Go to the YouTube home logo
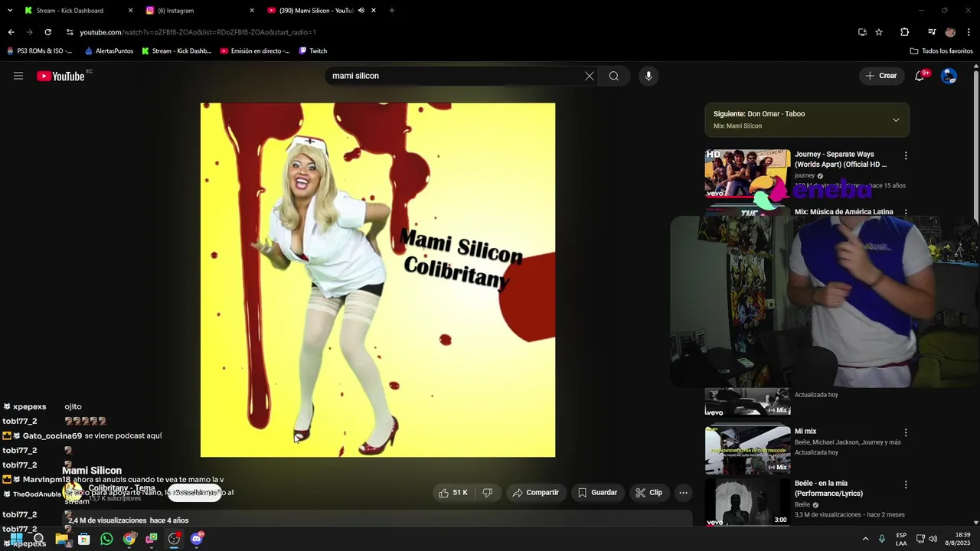The width and height of the screenshot is (980, 551). point(60,76)
